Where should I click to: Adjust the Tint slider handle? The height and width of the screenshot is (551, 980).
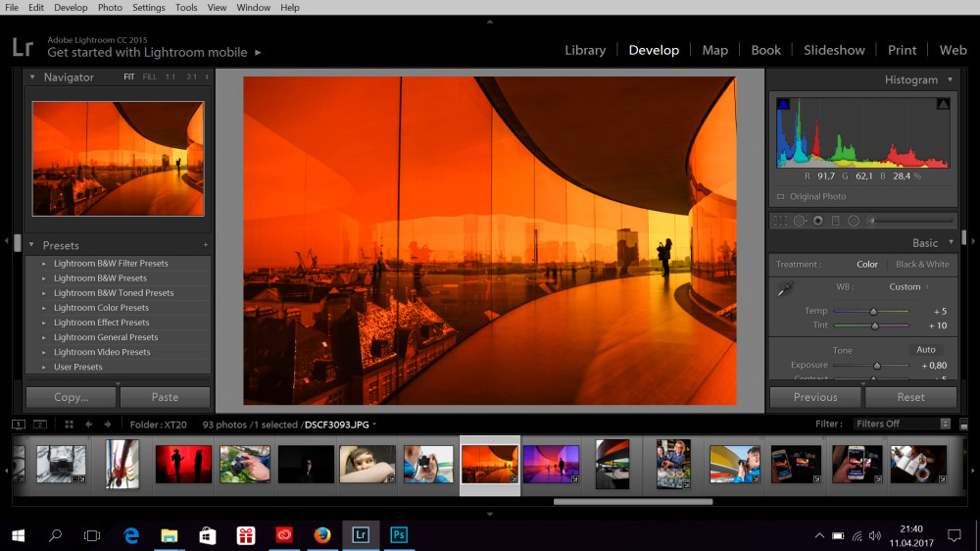pos(875,326)
